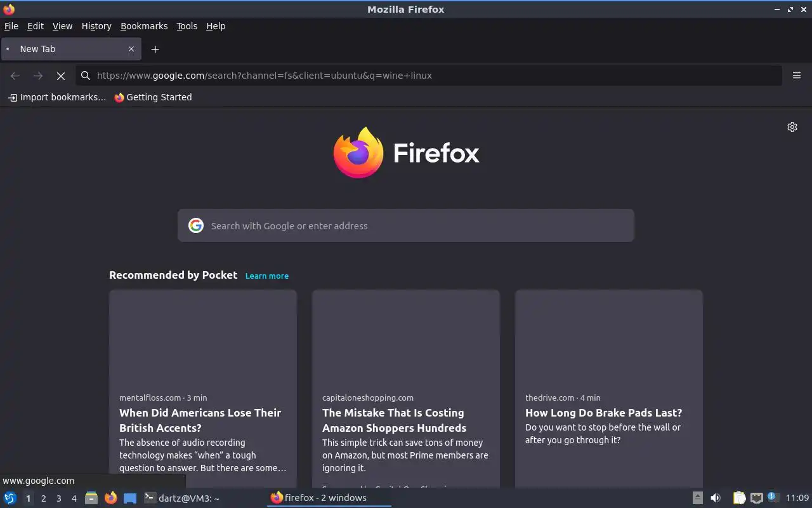
Task: Open the Edit menu
Action: pos(36,26)
